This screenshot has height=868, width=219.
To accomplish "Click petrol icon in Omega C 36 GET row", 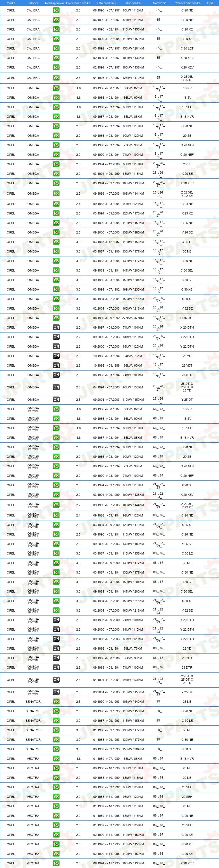I will tap(56, 318).
